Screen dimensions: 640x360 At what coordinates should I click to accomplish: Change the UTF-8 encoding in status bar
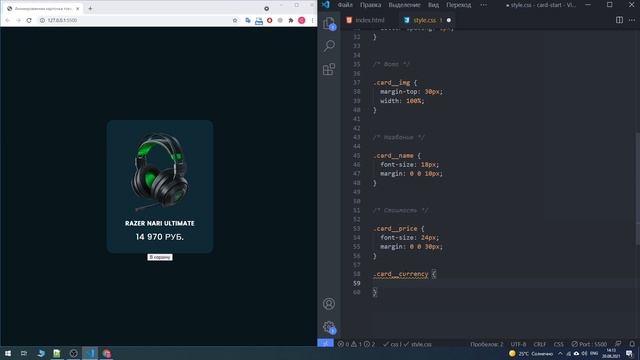pos(518,344)
